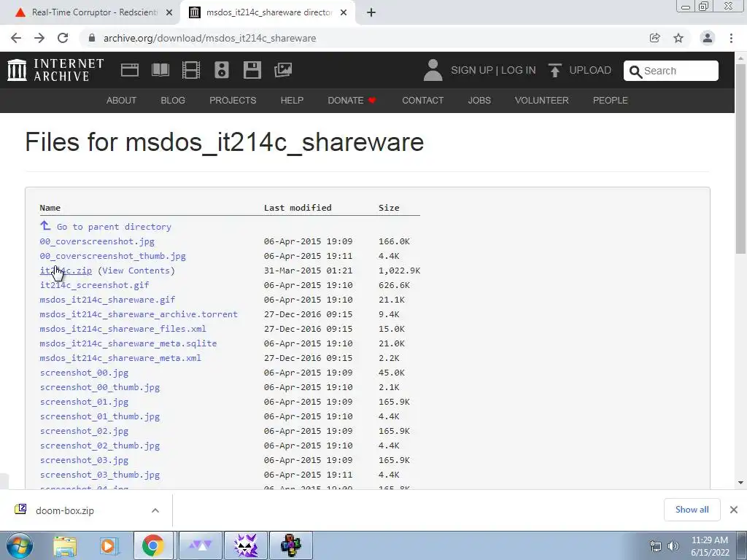Click the UPLOAD link text

590,70
